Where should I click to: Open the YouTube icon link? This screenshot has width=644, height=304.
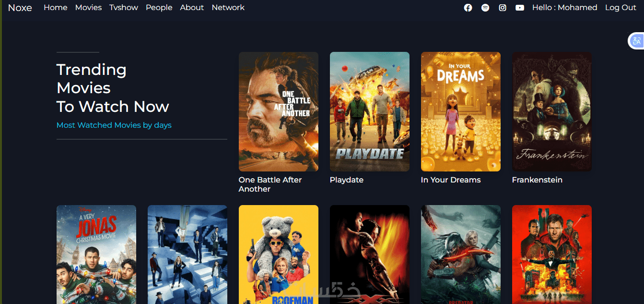click(520, 8)
